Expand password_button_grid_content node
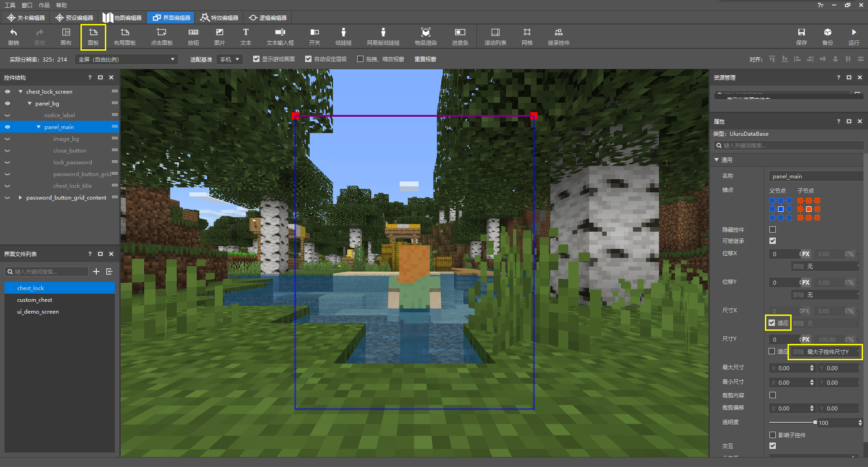 [x=20, y=197]
